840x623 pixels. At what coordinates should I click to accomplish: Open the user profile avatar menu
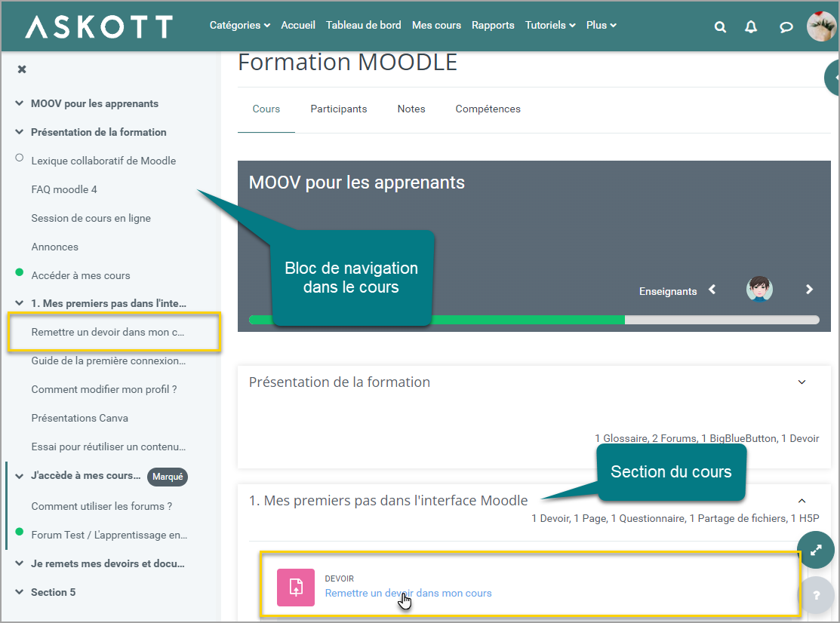(x=820, y=26)
